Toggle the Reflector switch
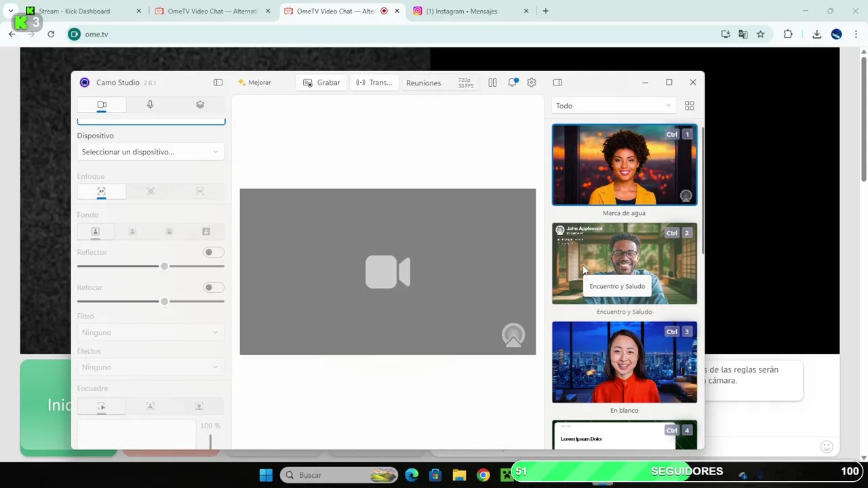 point(213,252)
